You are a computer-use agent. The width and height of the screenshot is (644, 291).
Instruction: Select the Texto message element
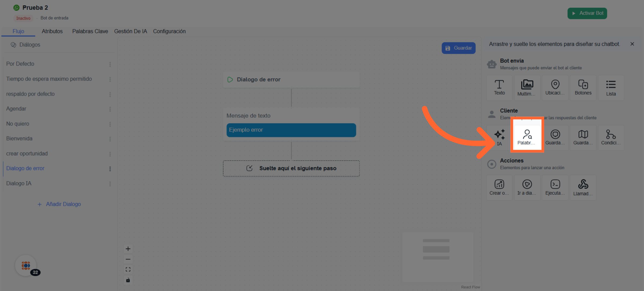[x=499, y=88]
